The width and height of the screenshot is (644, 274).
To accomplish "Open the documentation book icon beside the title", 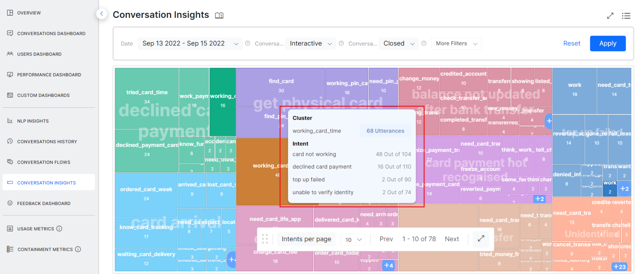I will pos(219,16).
